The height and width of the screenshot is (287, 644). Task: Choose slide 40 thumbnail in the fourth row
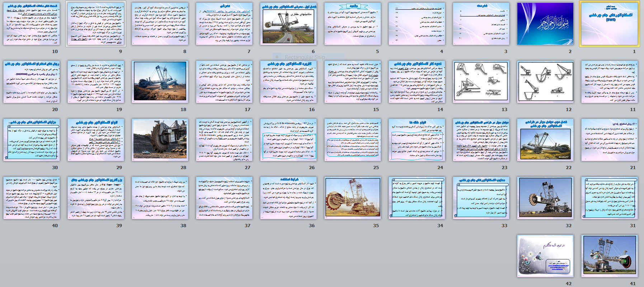point(32,198)
